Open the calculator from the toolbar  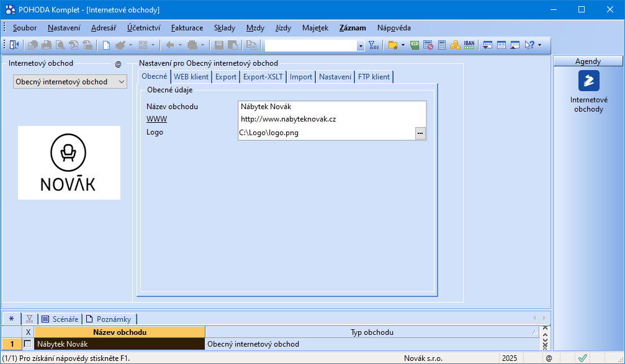click(442, 45)
